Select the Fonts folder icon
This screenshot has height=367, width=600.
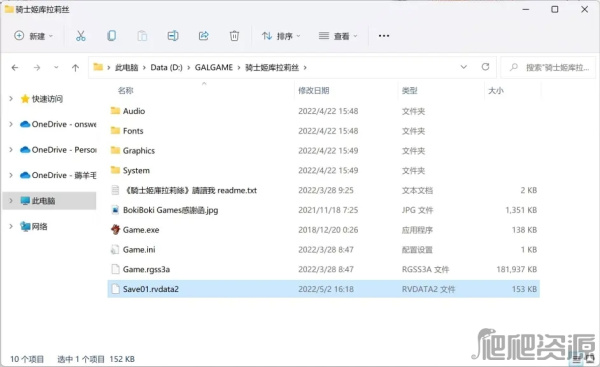click(x=115, y=130)
